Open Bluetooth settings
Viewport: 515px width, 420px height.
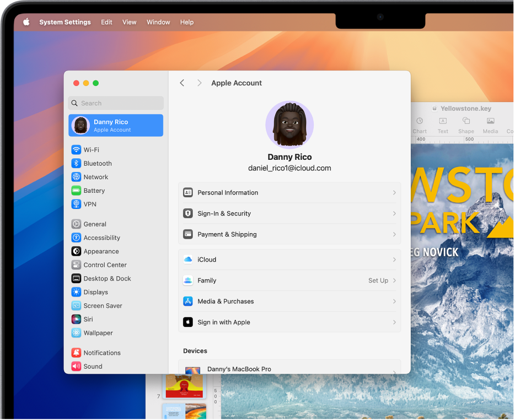click(x=96, y=163)
